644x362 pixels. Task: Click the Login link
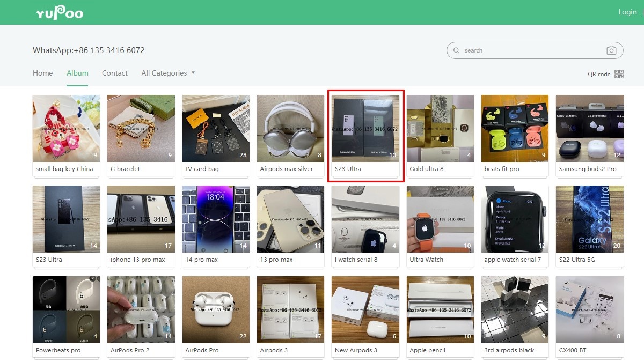(627, 12)
